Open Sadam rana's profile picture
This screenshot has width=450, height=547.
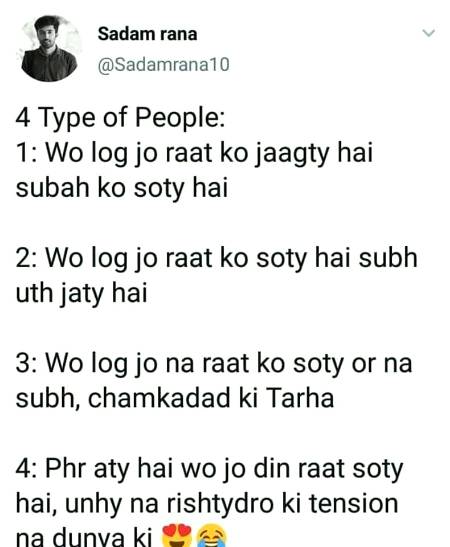[x=49, y=48]
